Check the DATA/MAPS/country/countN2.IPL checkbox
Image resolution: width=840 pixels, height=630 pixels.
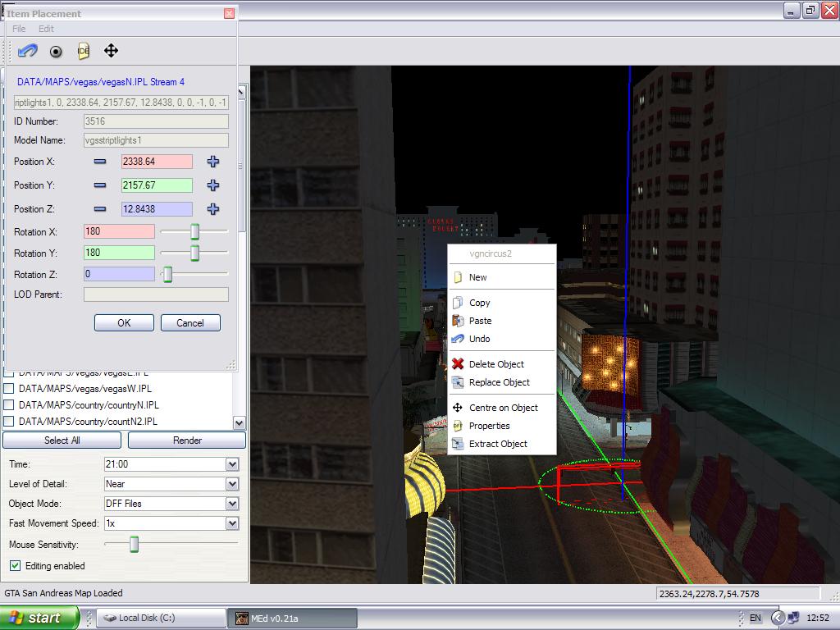coord(8,422)
